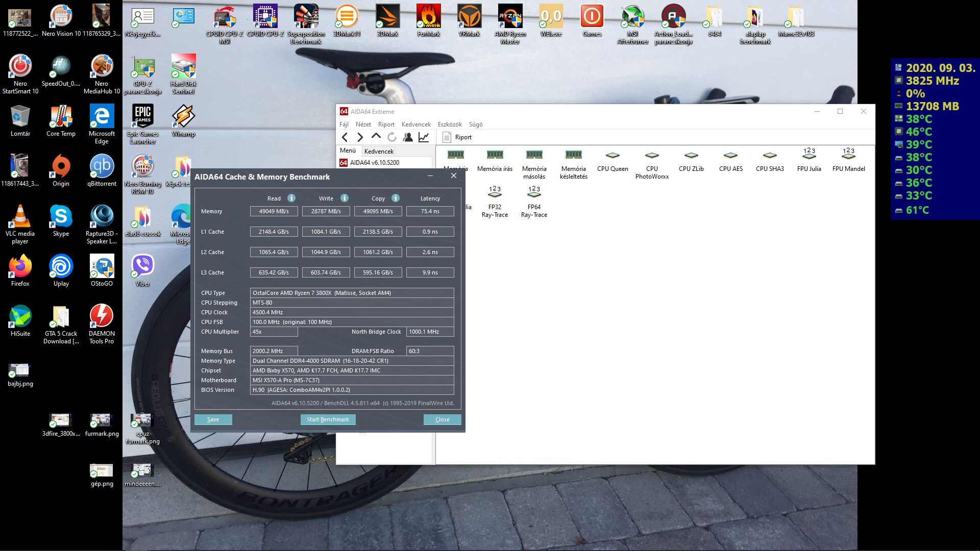Click the Start Benchmark button
This screenshot has height=551, width=980.
point(328,419)
